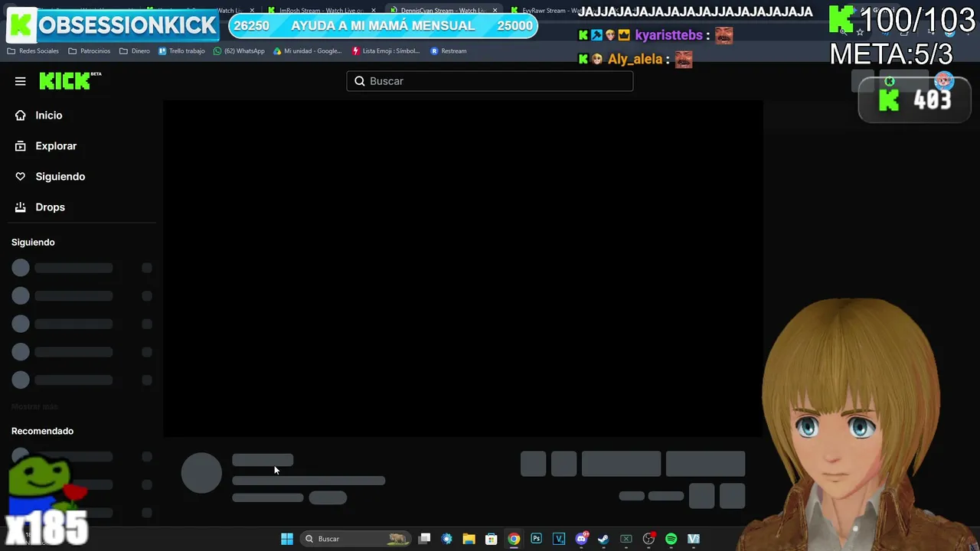
Task: Open the Restream bookmark
Action: 449,51
